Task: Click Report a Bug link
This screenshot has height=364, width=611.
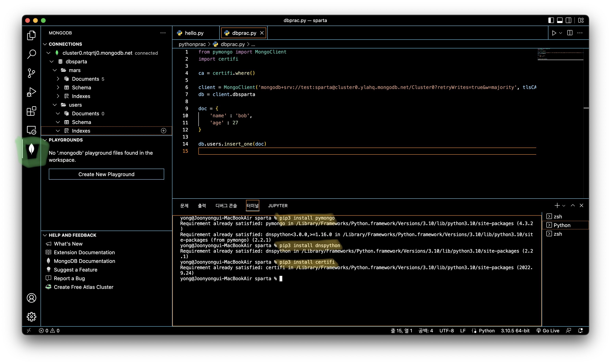Action: click(69, 278)
